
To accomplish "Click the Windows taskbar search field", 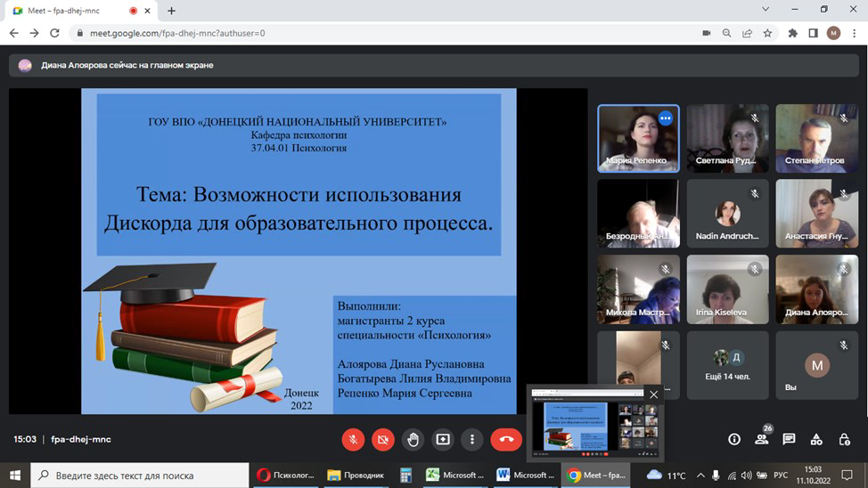I will click(x=140, y=476).
